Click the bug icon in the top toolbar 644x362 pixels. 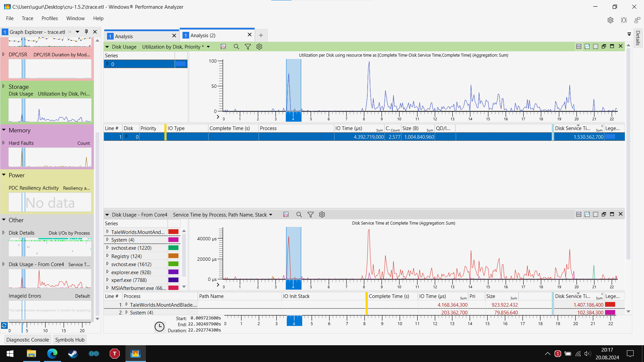(x=624, y=20)
